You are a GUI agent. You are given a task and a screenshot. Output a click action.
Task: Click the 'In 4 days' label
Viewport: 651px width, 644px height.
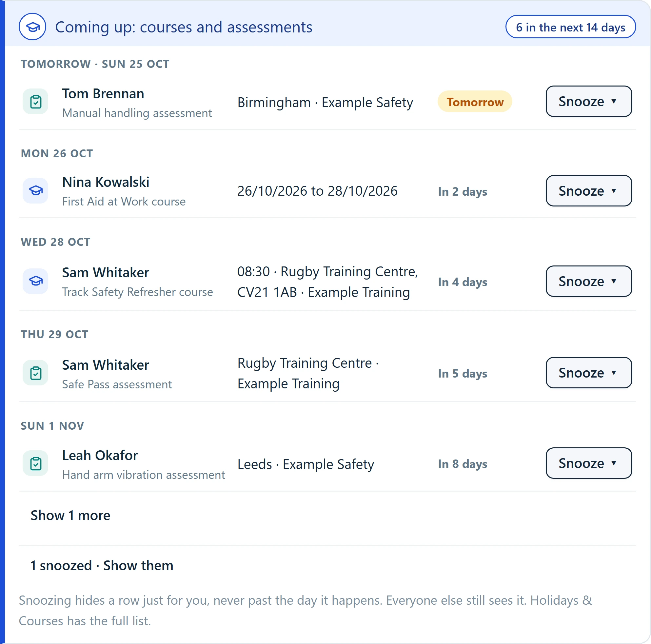[462, 282]
